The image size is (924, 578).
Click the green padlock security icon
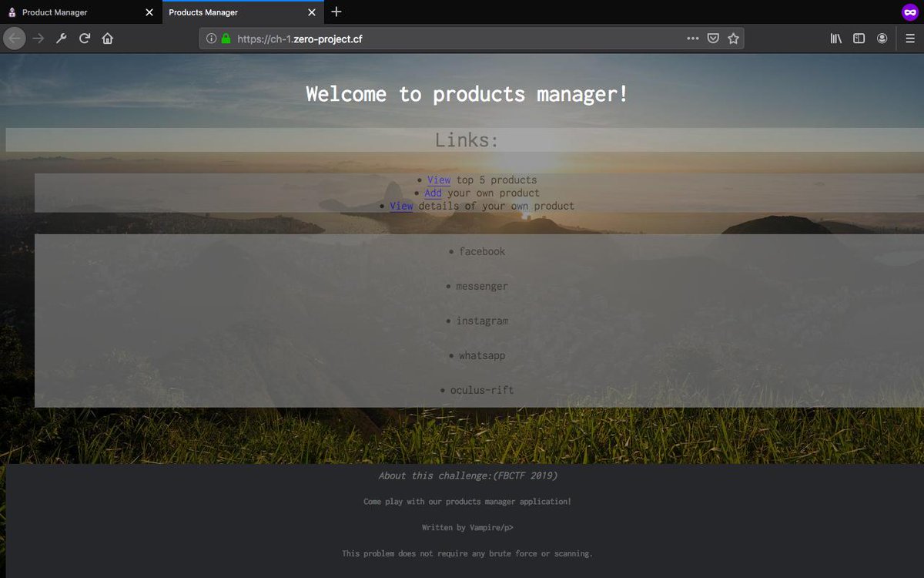[x=226, y=39]
